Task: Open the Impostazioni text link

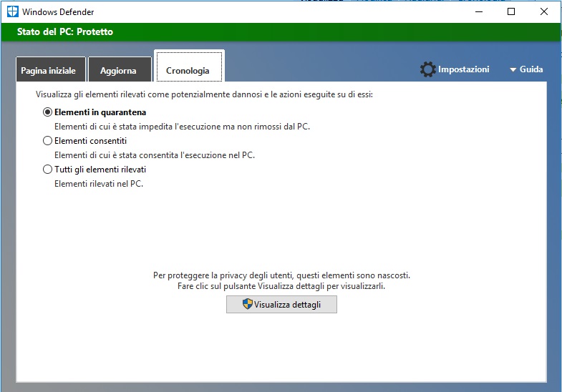Action: click(x=463, y=69)
